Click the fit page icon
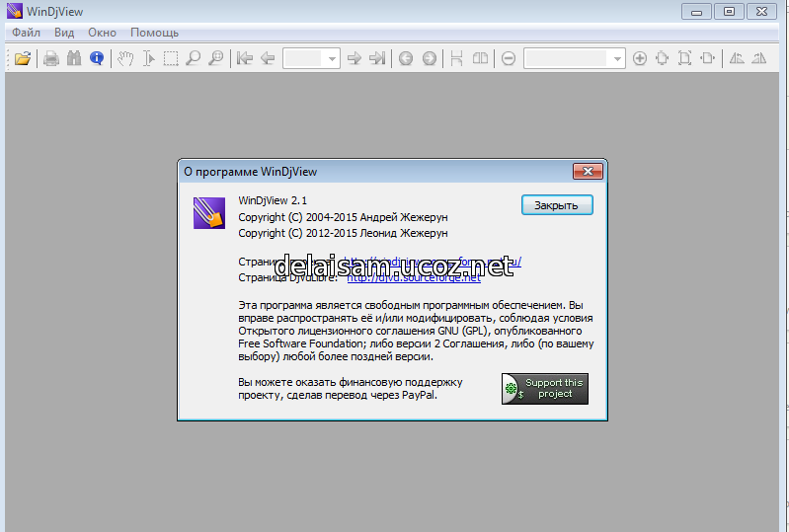This screenshot has width=789, height=532. 685,59
